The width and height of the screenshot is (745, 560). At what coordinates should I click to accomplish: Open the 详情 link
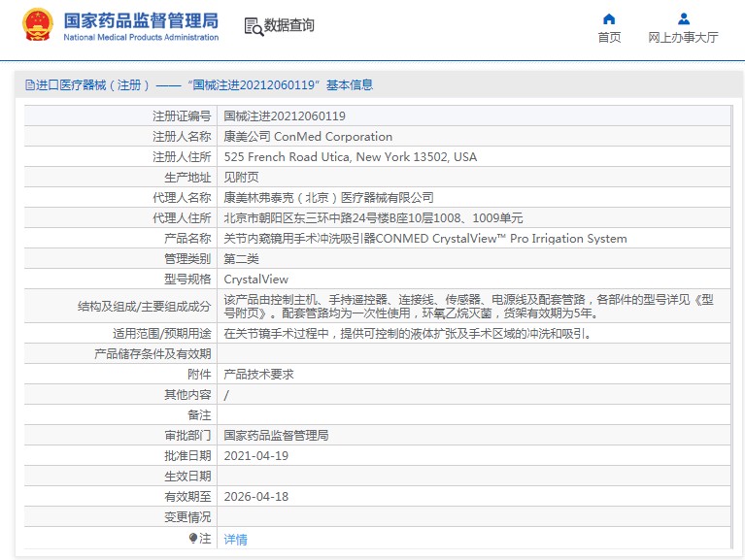click(x=235, y=539)
